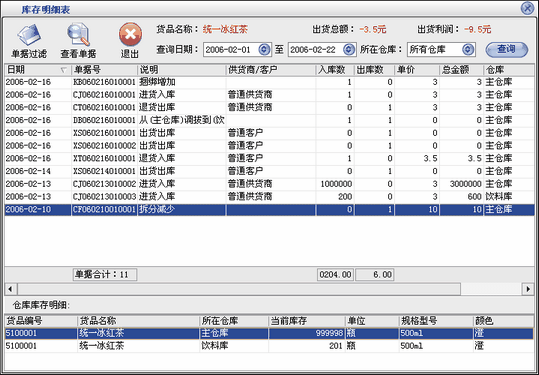Expand the 所在仓库 warehouse dropdown
This screenshot has width=539, height=375.
[468, 49]
